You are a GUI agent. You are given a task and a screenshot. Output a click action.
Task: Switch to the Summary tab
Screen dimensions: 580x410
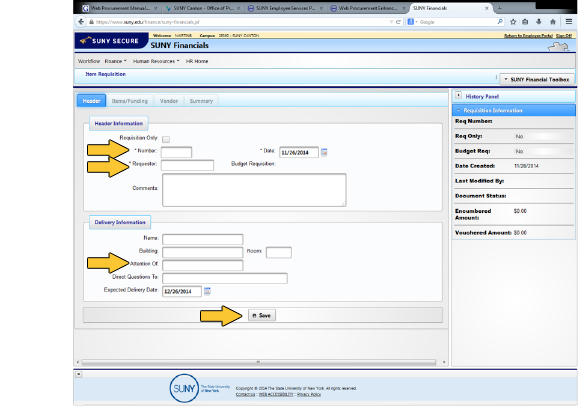pos(201,101)
